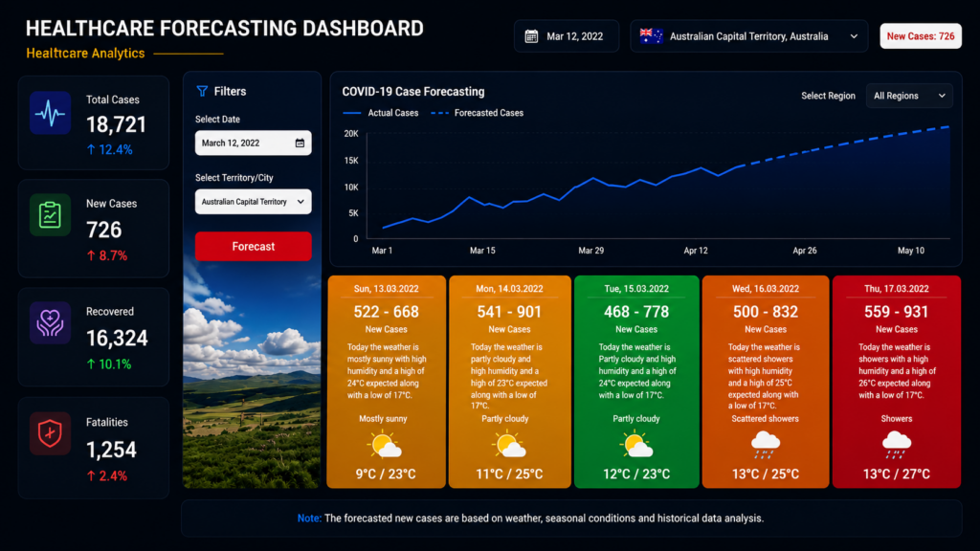Click the up arrow next to 12.4%
Screen dimensions: 980x551
91,149
